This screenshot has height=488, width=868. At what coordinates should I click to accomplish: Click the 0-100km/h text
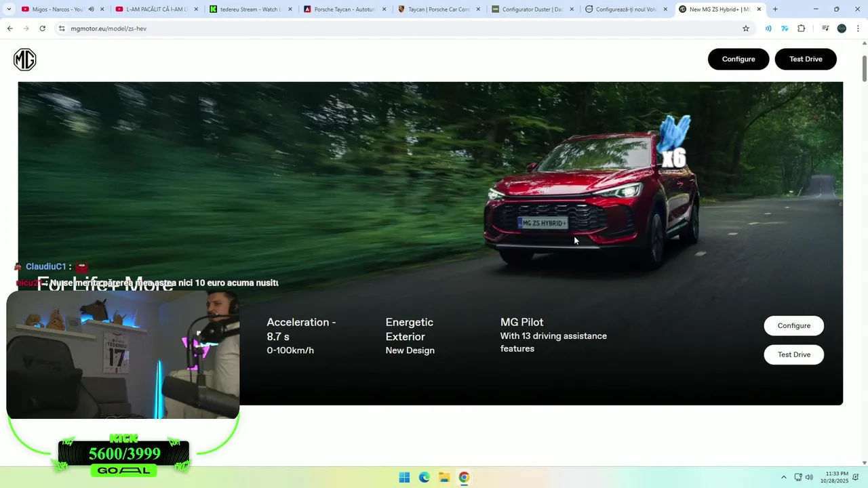(x=290, y=350)
